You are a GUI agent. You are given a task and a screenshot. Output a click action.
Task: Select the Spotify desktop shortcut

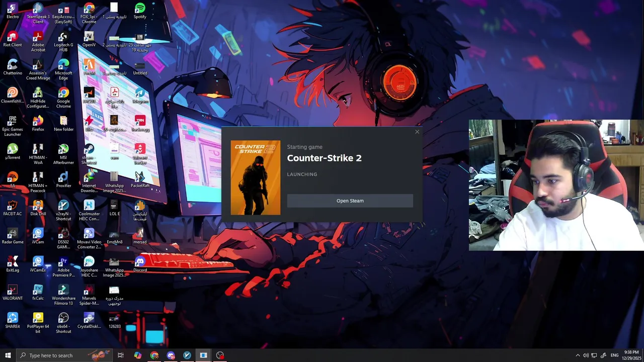(140, 11)
